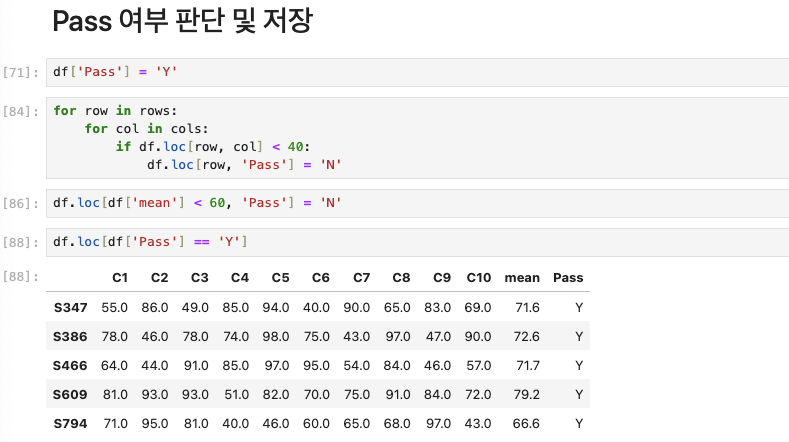The image size is (789, 442).
Task: Click C5 value 98.0 in row S386
Action: point(276,337)
